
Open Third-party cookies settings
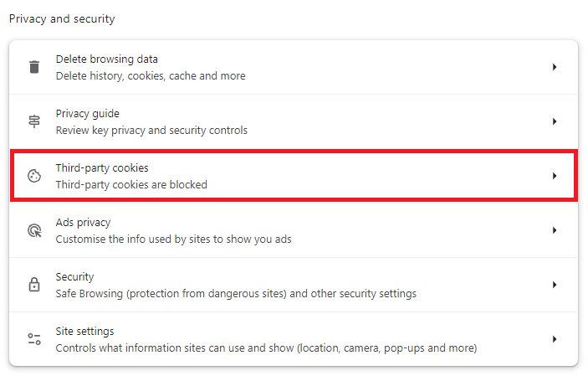point(101,168)
